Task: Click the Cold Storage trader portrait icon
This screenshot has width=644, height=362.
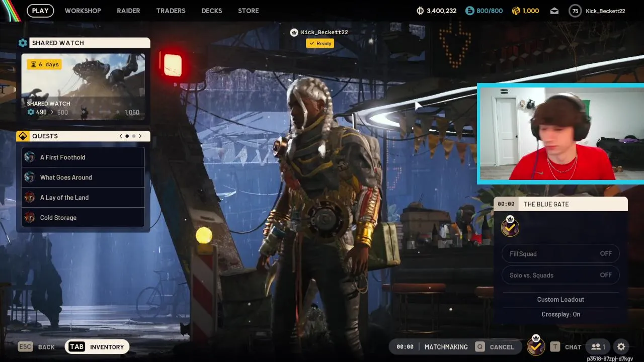Action: [x=30, y=218]
